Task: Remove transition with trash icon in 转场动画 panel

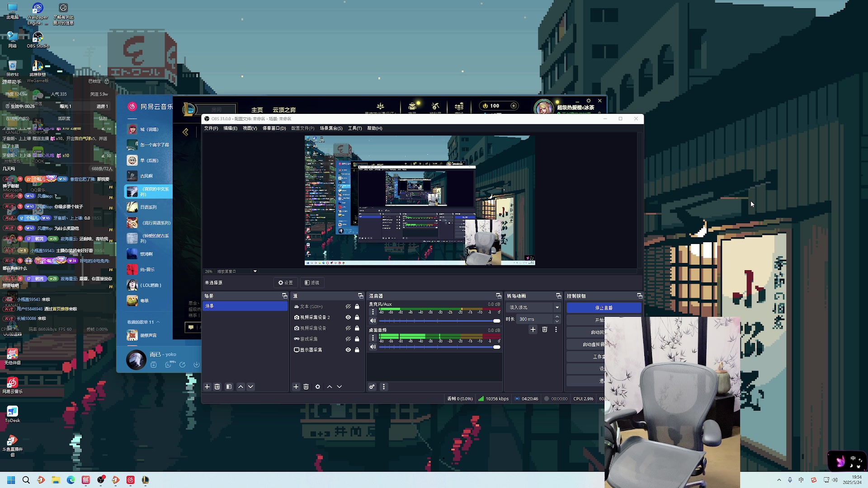Action: coord(545,329)
